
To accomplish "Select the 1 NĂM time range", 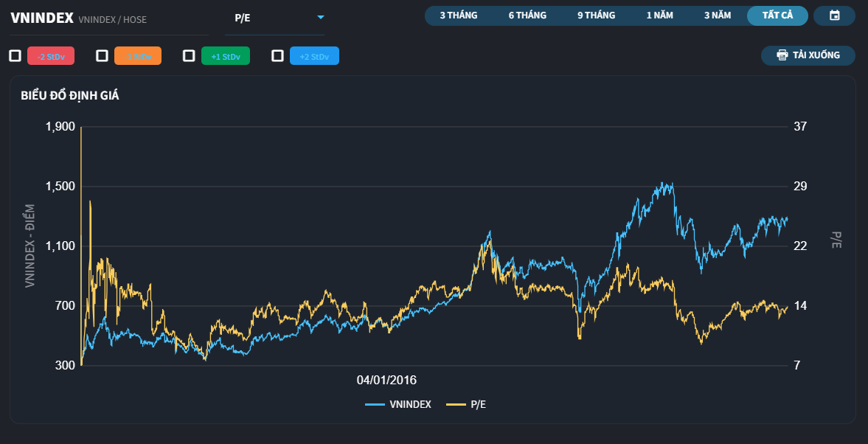I will [x=660, y=15].
